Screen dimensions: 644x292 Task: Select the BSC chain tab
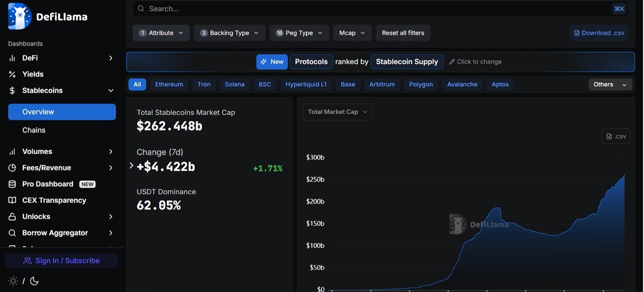(265, 84)
